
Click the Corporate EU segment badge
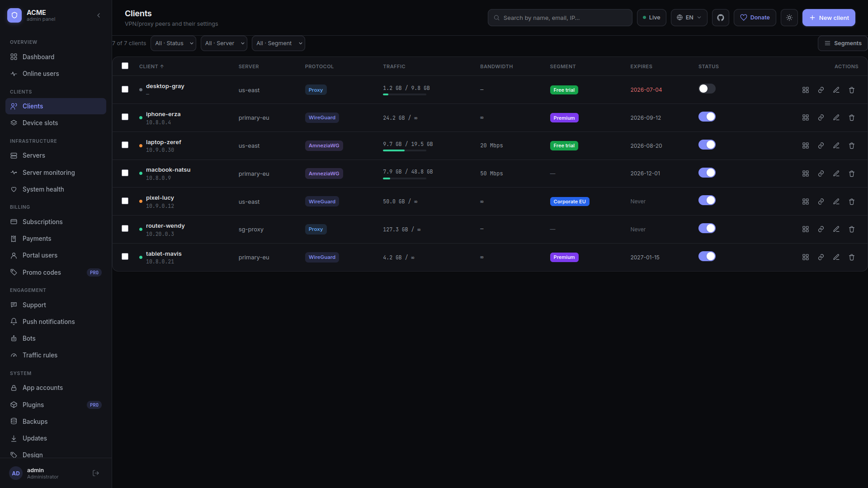click(x=570, y=202)
